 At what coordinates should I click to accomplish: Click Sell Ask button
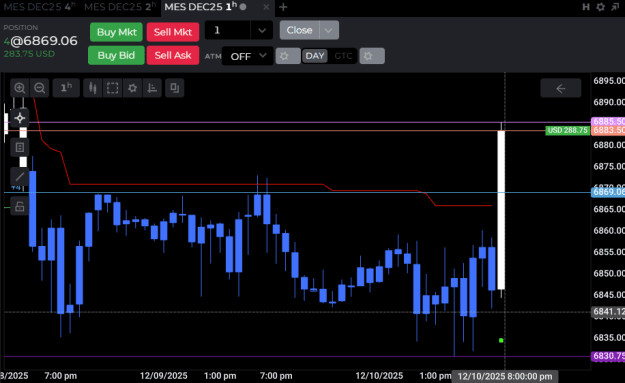(173, 55)
